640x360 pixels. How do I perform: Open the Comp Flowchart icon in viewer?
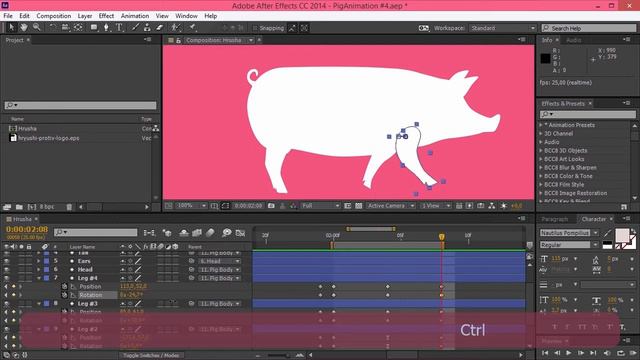492,206
